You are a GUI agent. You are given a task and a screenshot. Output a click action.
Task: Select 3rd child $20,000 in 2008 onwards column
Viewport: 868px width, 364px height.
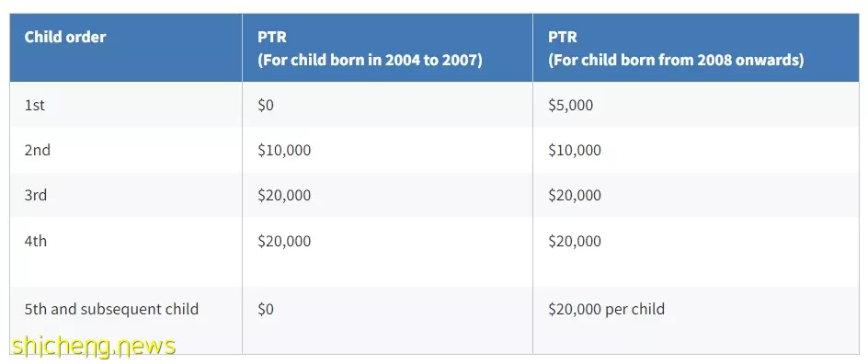pyautogui.click(x=575, y=195)
